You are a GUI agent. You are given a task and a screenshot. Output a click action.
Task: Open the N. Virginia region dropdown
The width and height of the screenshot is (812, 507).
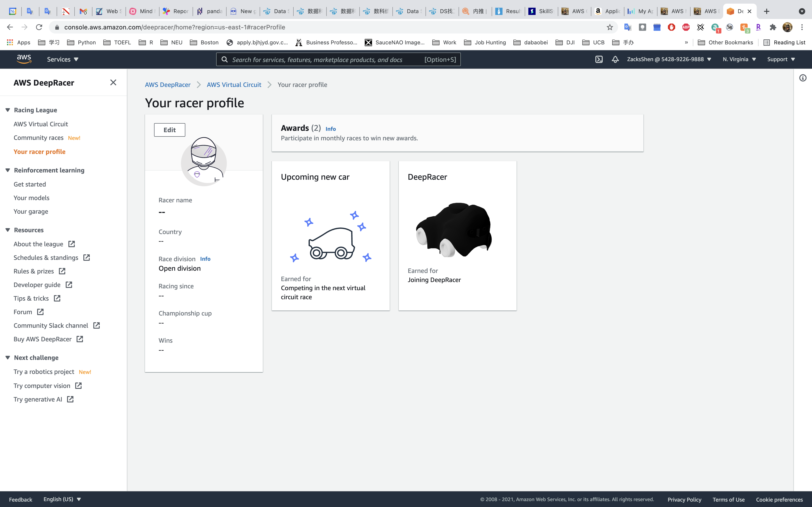click(x=739, y=59)
